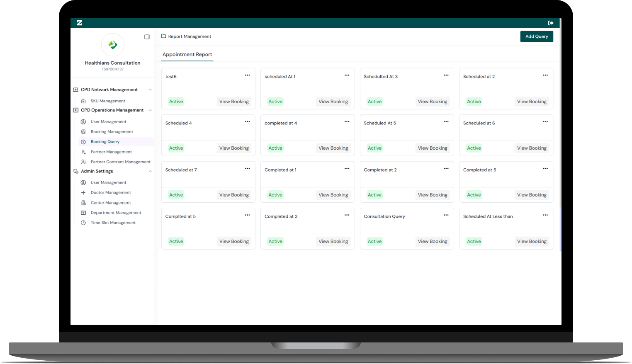Image resolution: width=632 pixels, height=364 pixels.
Task: Click the Z logo in header
Action: point(79,23)
